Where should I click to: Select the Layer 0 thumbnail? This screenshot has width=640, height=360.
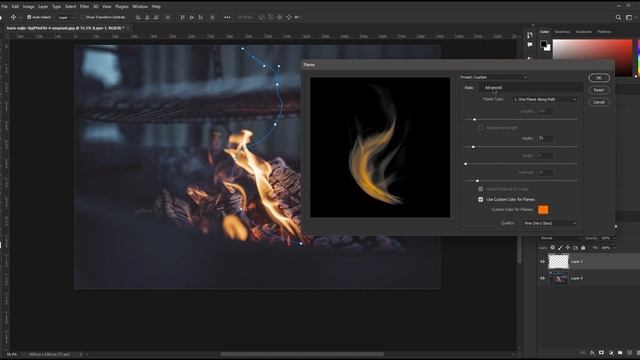[558, 278]
